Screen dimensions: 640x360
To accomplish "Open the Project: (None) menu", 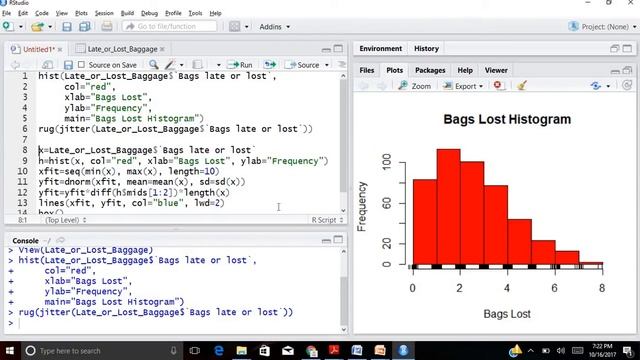I will 602,27.
